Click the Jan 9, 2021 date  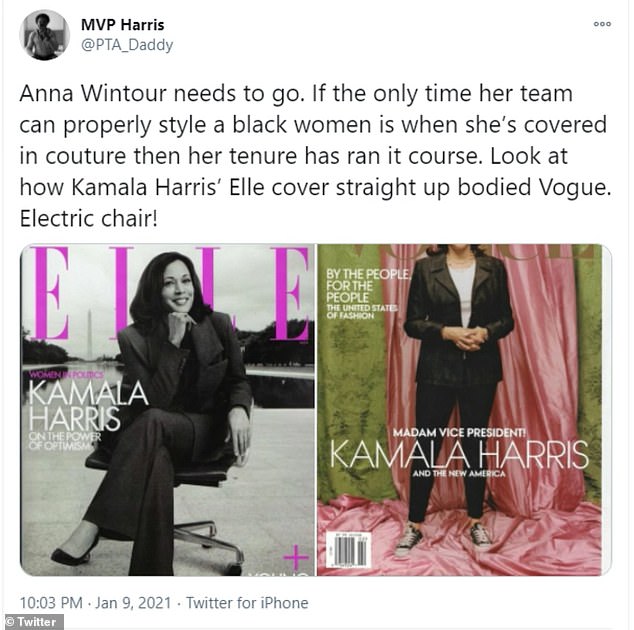coord(133,603)
